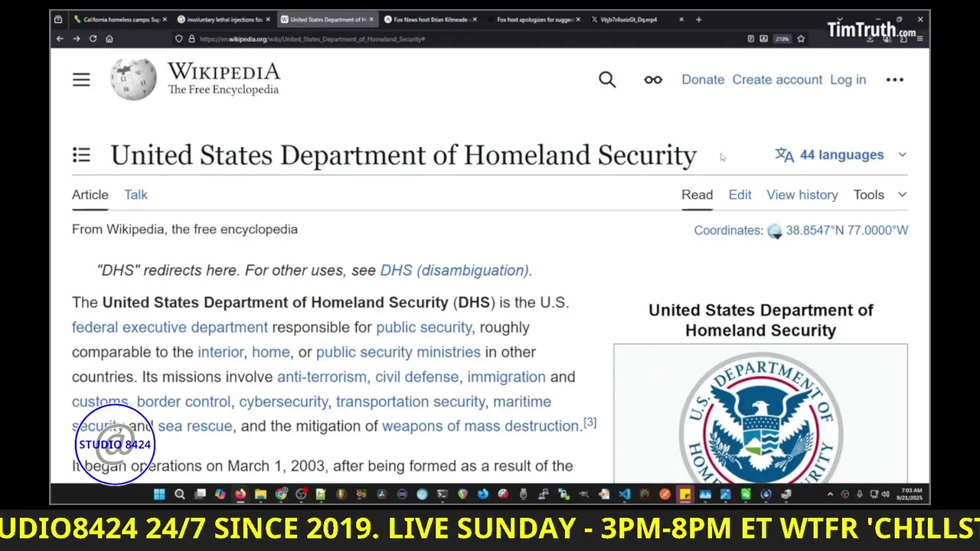Open federal executive department link

(x=170, y=328)
